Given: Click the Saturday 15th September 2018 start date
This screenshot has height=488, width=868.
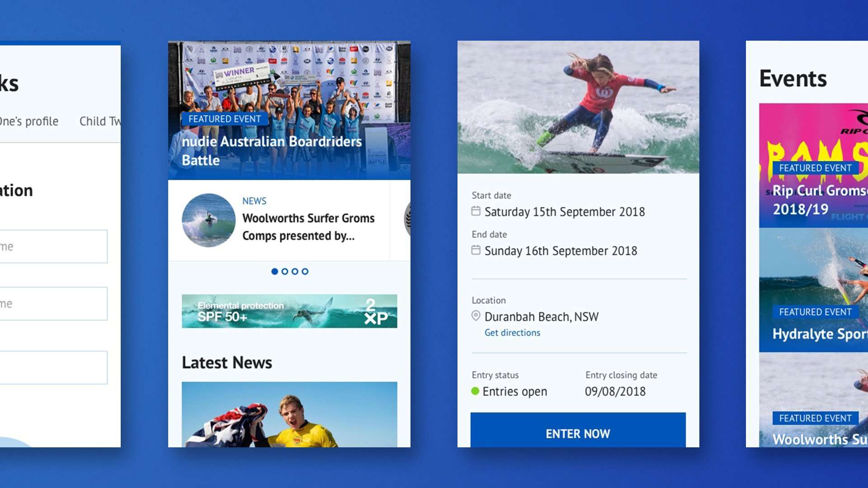Looking at the screenshot, I should pyautogui.click(x=565, y=211).
